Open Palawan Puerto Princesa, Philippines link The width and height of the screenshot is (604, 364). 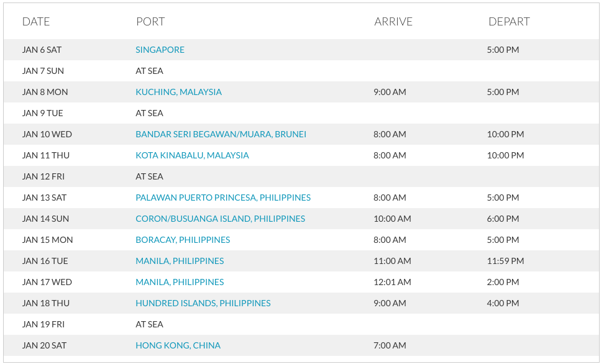click(223, 198)
